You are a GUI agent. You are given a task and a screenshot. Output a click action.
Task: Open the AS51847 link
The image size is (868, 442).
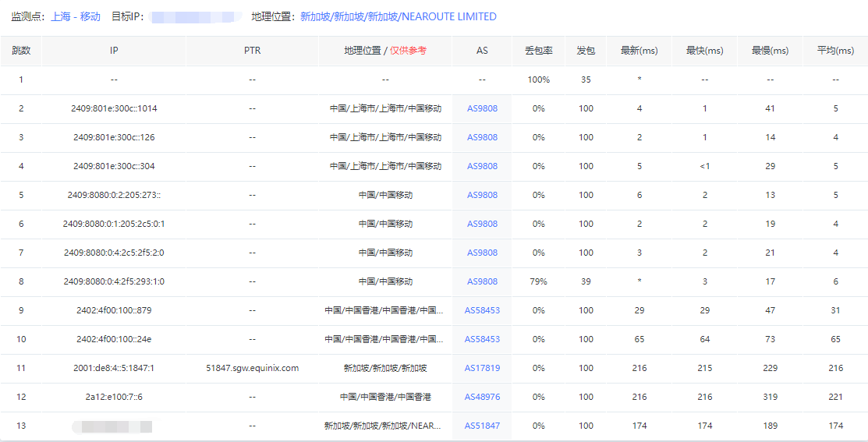pyautogui.click(x=482, y=426)
